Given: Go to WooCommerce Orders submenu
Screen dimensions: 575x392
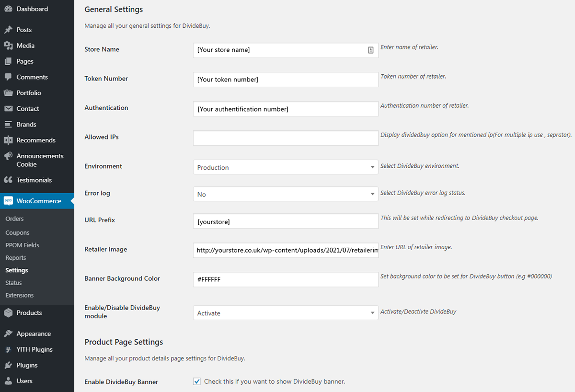Looking at the screenshot, I should (14, 219).
